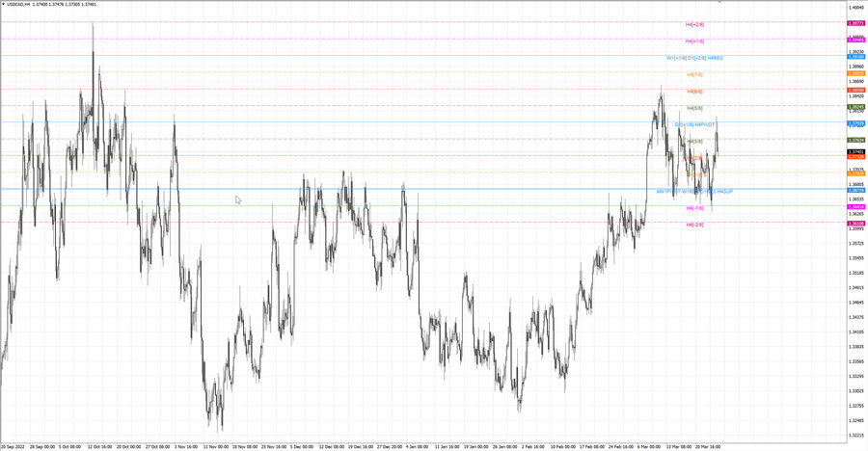The height and width of the screenshot is (451, 868).
Task: Click the 1.34915 price axis value
Action: click(856, 287)
